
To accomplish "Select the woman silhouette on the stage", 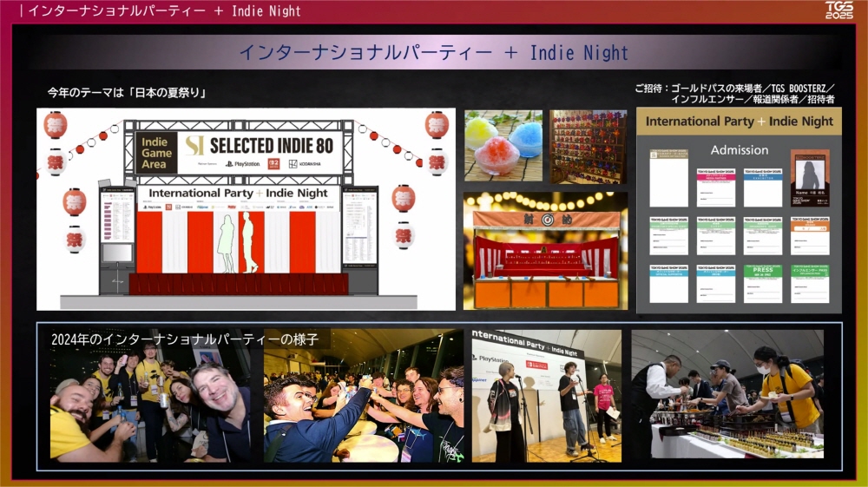I will pos(226,243).
